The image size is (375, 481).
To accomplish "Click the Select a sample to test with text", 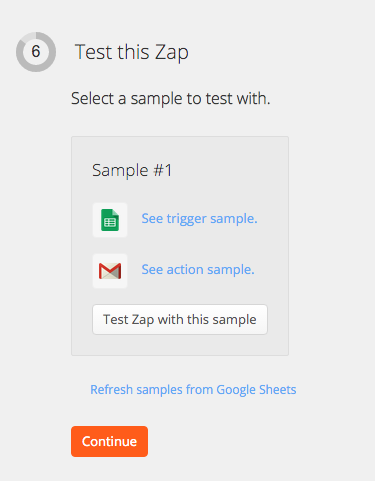I will [x=171, y=99].
